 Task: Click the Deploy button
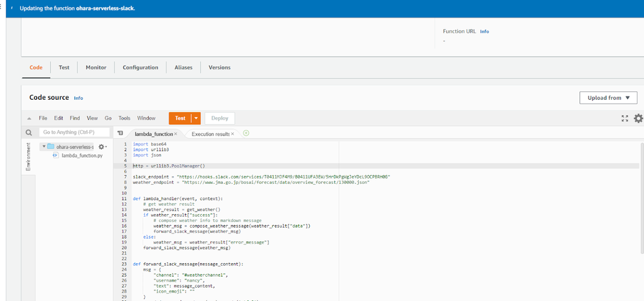click(x=220, y=118)
